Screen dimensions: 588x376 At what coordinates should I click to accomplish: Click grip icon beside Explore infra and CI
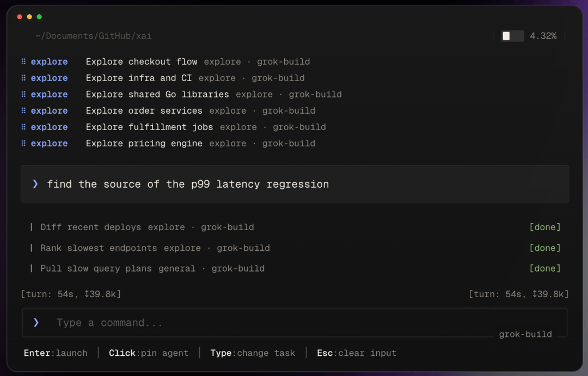click(x=23, y=78)
